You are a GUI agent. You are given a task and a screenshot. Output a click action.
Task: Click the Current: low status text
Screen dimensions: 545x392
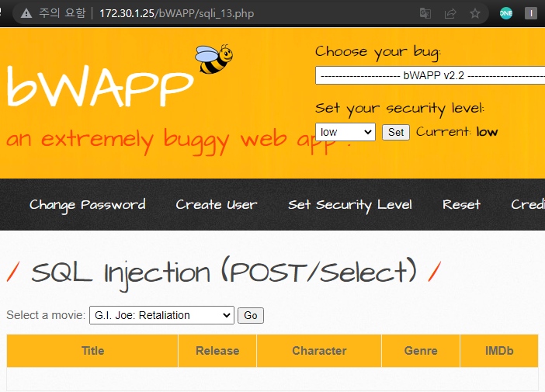click(x=456, y=132)
